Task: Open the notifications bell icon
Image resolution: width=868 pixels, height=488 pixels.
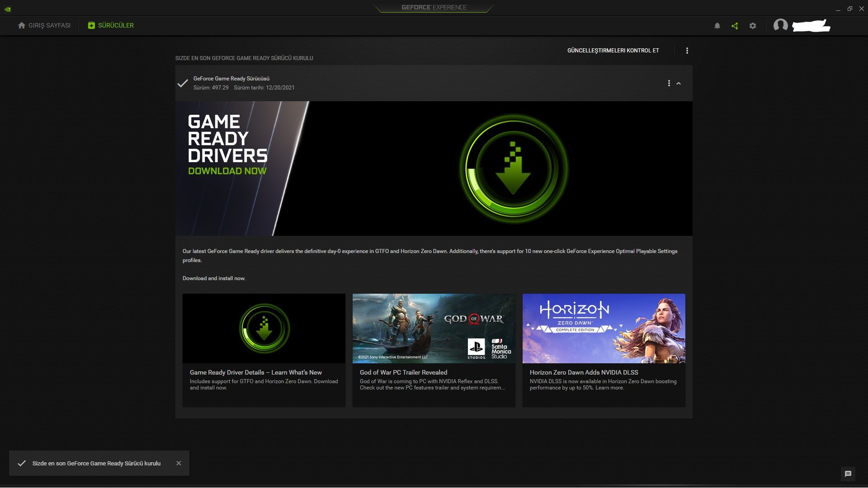Action: point(717,26)
